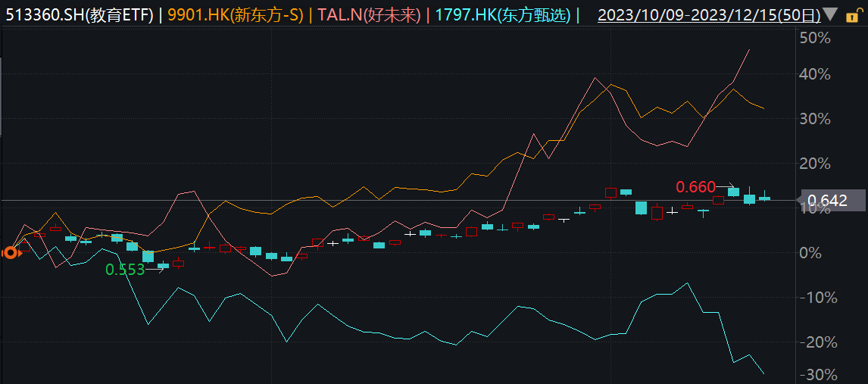Click the -20% axis label
The height and width of the screenshot is (384, 868).
(819, 342)
